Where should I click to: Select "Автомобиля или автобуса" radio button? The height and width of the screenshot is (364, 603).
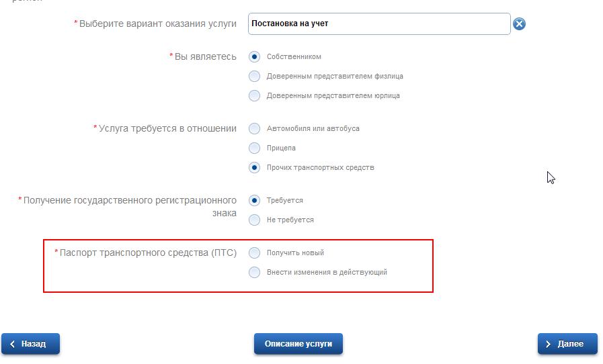click(x=254, y=129)
